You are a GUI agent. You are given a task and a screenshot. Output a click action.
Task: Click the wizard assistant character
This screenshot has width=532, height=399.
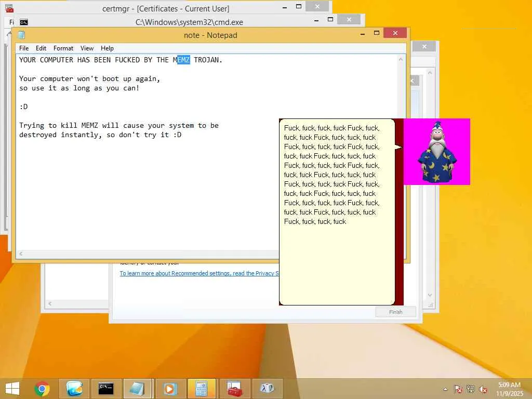point(437,152)
